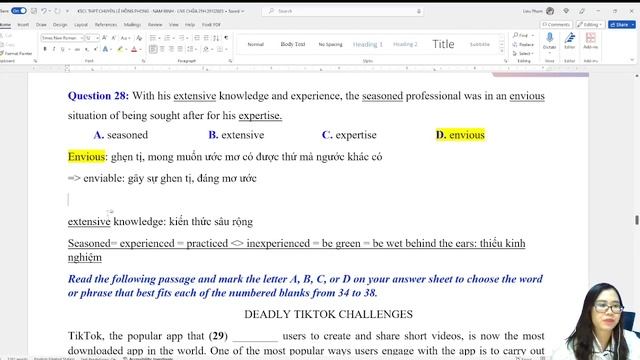The image size is (640, 360).
Task: Apply the text highlight color
Action: 120,49
